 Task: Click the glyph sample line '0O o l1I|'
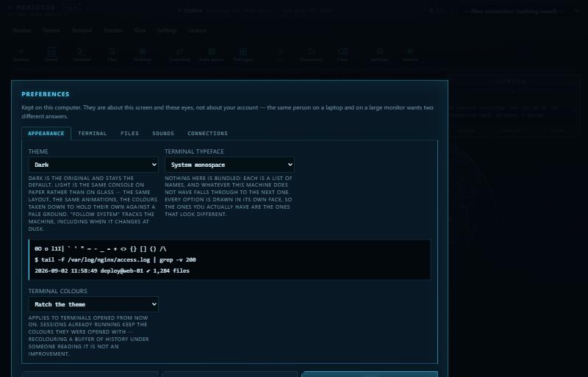100,248
